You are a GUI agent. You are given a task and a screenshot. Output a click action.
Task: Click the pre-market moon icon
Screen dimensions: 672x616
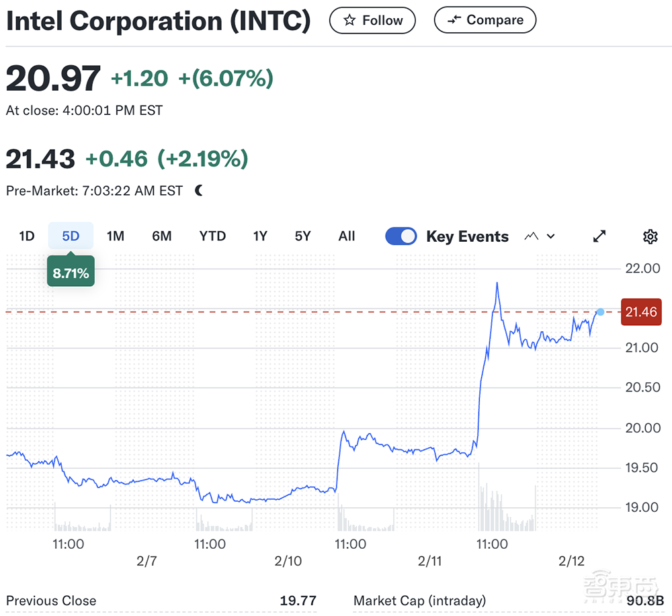(x=199, y=191)
